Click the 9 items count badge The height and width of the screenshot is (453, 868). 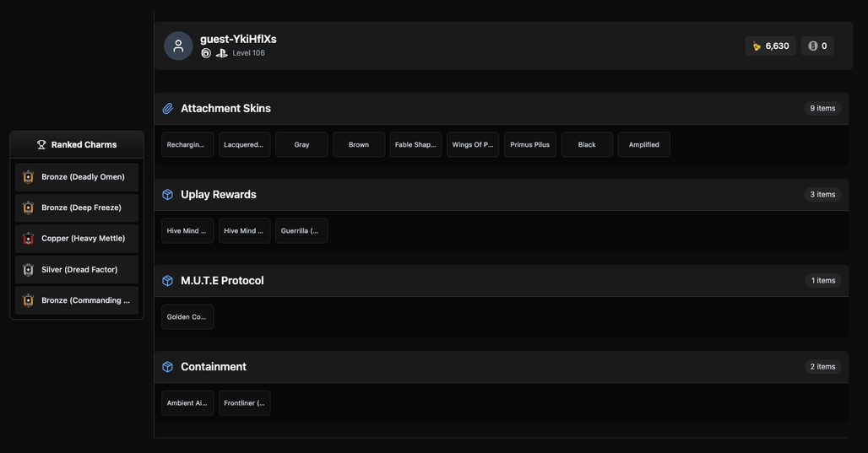click(822, 109)
